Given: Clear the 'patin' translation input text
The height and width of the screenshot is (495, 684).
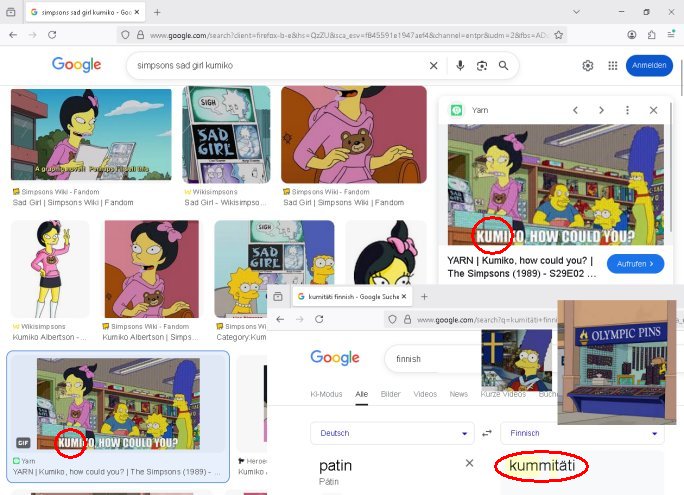Looking at the screenshot, I should click(469, 463).
